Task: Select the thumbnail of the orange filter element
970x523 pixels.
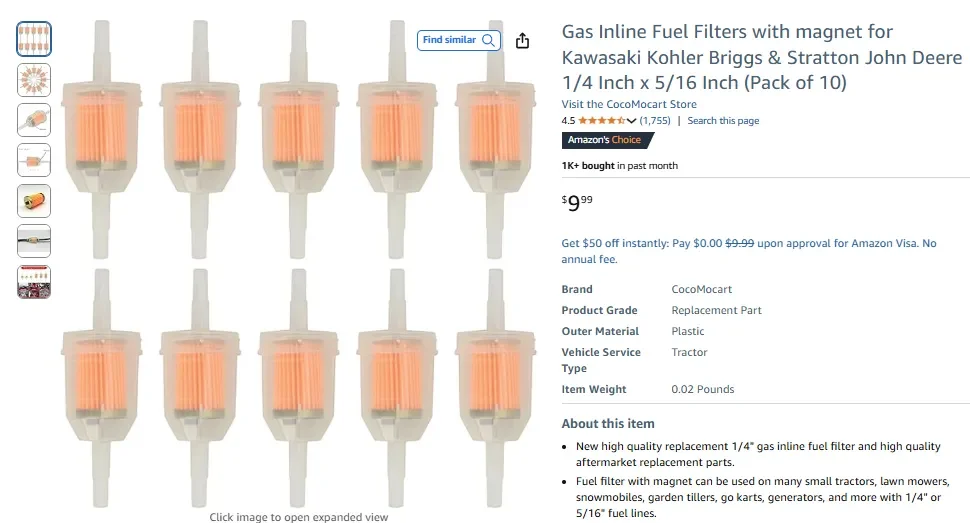Action: pos(34,200)
